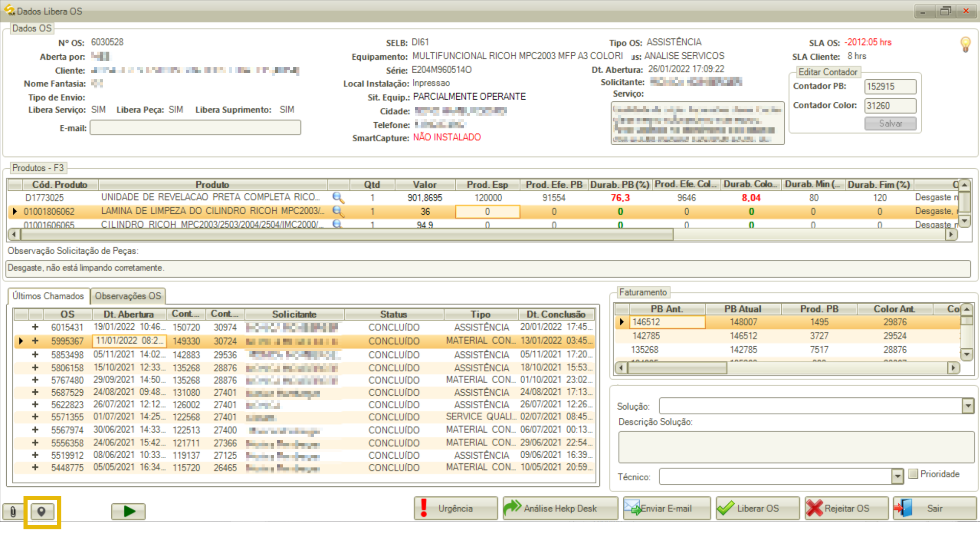The image size is (980, 538).
Task: Toggle the Prioridade checkbox
Action: coord(913,474)
